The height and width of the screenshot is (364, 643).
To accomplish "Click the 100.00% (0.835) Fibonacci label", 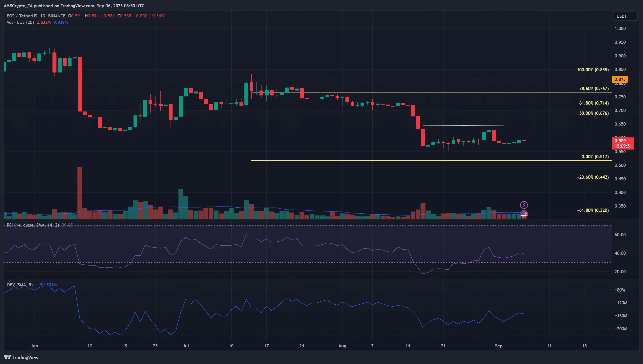I will click(x=593, y=70).
